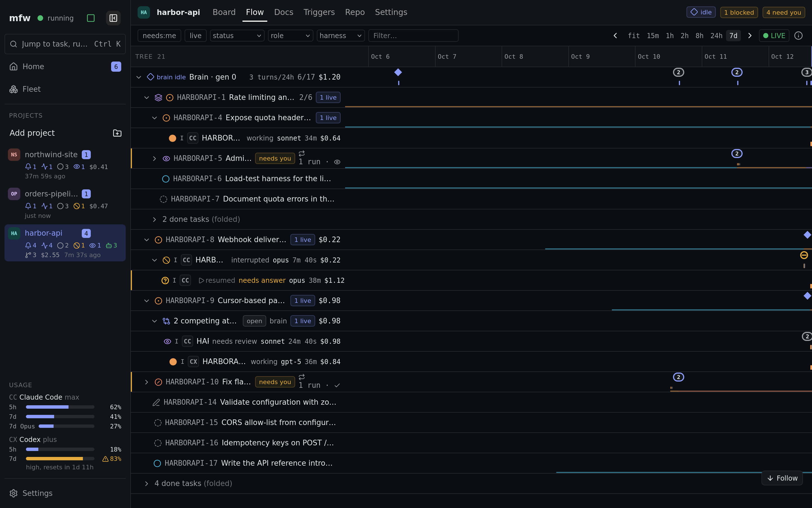812x508 pixels.
Task: Toggle the live filter chip
Action: 196,36
